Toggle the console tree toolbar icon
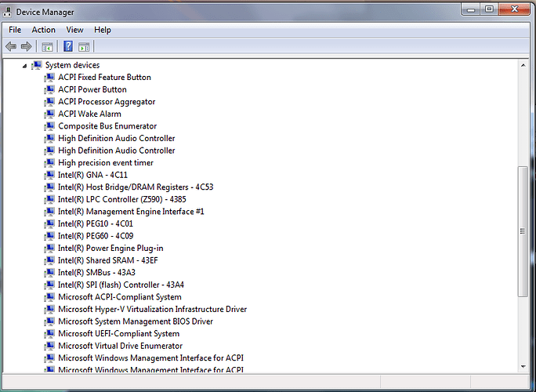The image size is (536, 392). pyautogui.click(x=47, y=46)
